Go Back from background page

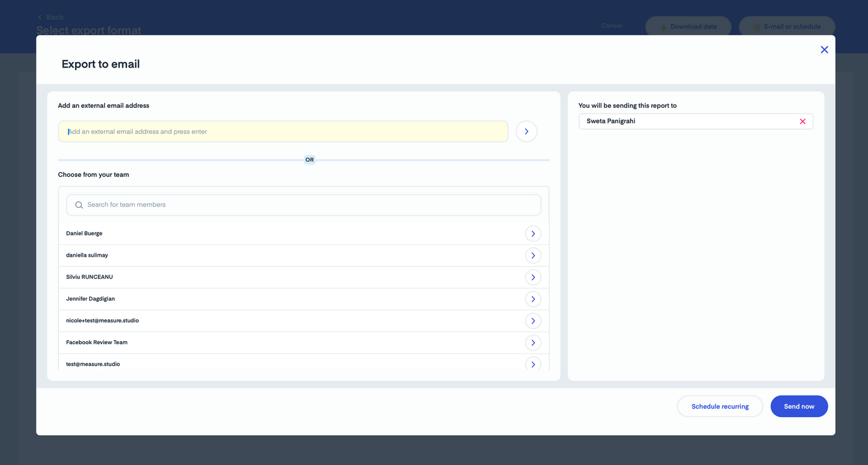pos(51,17)
